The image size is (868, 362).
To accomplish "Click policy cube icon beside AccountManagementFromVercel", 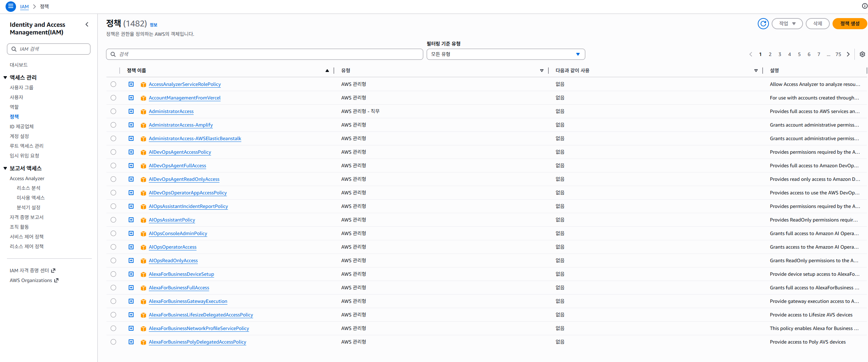I will coord(143,98).
